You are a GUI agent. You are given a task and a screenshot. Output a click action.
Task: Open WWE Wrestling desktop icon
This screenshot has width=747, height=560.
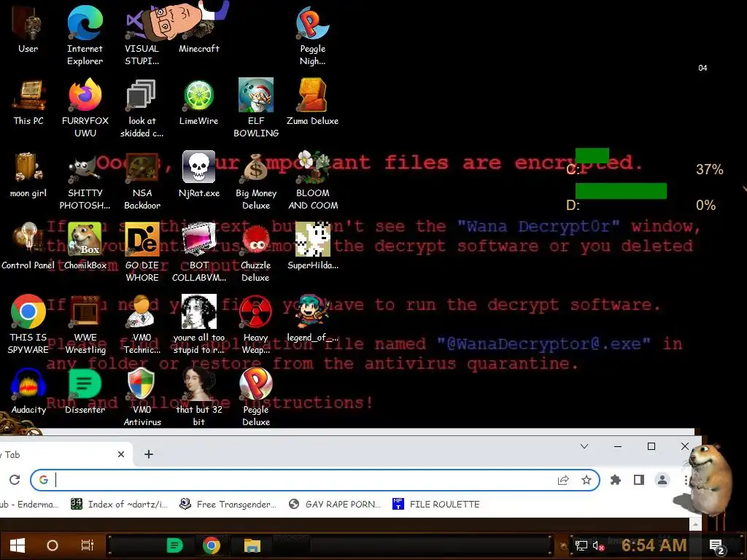(85, 324)
